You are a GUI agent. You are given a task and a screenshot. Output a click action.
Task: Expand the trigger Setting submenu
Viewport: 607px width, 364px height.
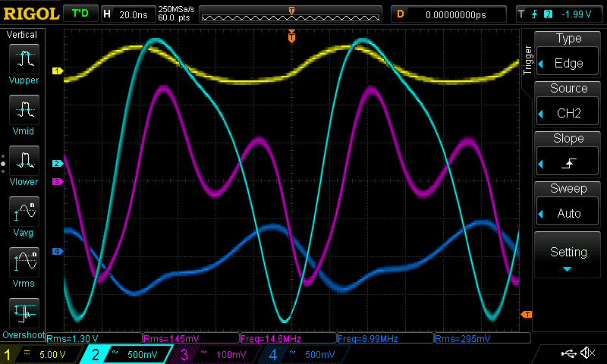point(567,256)
